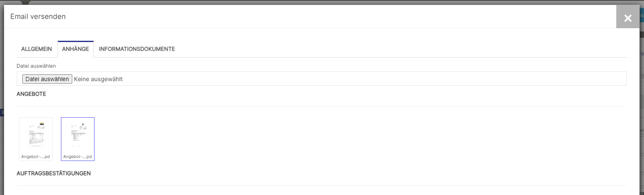Viewport: 644px width, 195px height.
Task: Select the first Angebot PDF thumbnail
Action: coord(36,139)
